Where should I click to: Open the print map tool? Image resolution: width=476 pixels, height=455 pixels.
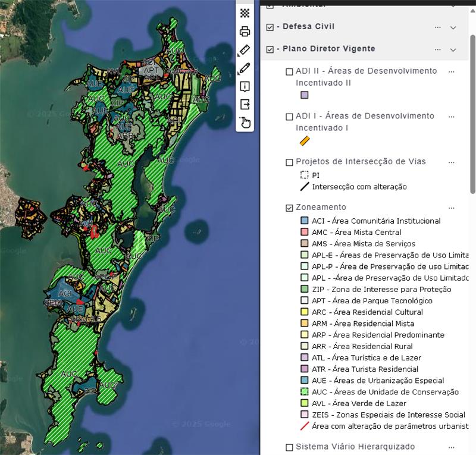tap(245, 32)
